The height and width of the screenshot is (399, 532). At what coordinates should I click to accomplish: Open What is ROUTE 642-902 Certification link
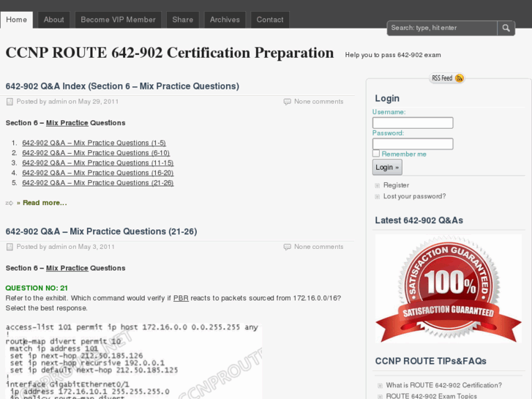(x=443, y=385)
